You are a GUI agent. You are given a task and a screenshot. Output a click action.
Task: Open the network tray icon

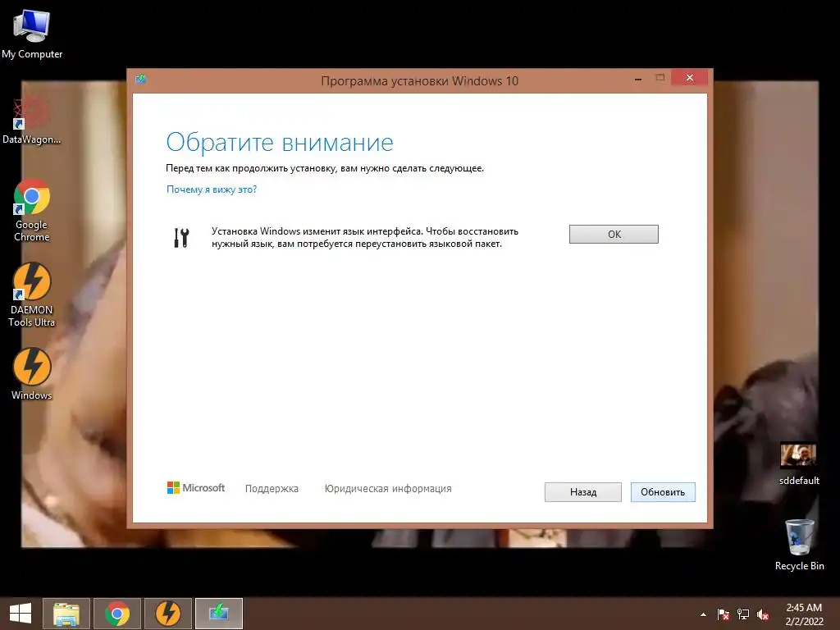pyautogui.click(x=743, y=614)
